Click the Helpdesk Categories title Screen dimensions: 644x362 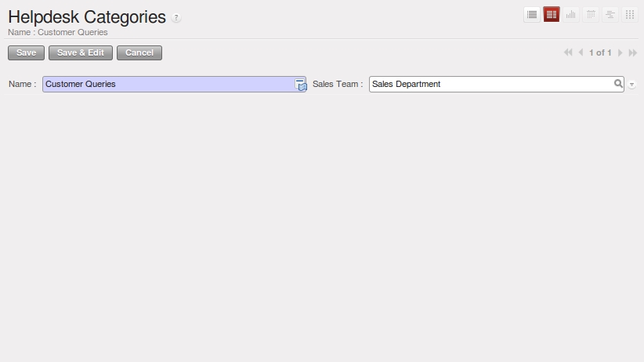87,16
